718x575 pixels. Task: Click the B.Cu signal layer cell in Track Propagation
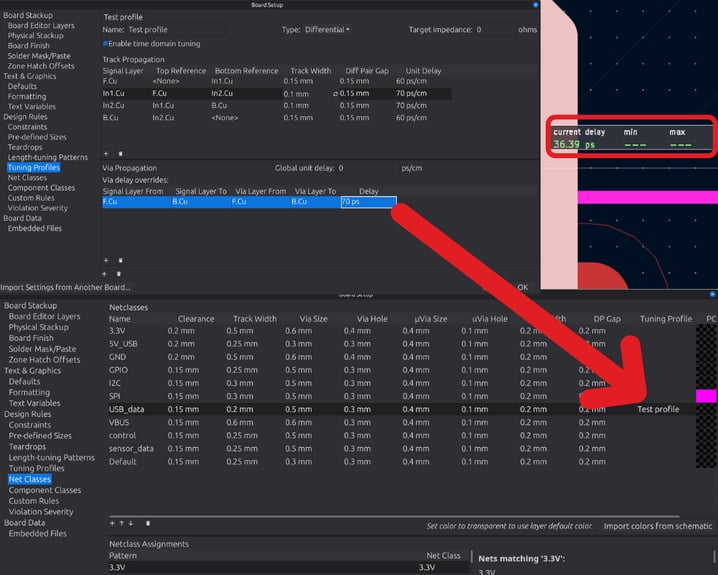[110, 118]
